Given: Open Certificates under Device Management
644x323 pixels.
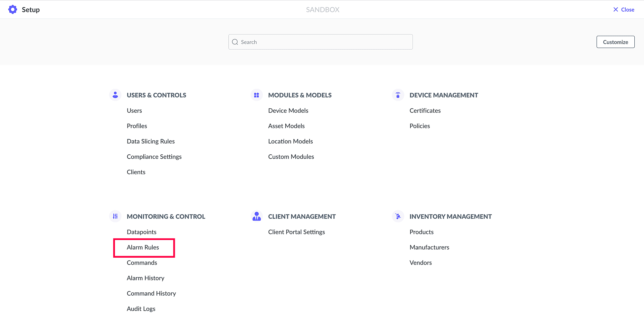Looking at the screenshot, I should point(425,111).
